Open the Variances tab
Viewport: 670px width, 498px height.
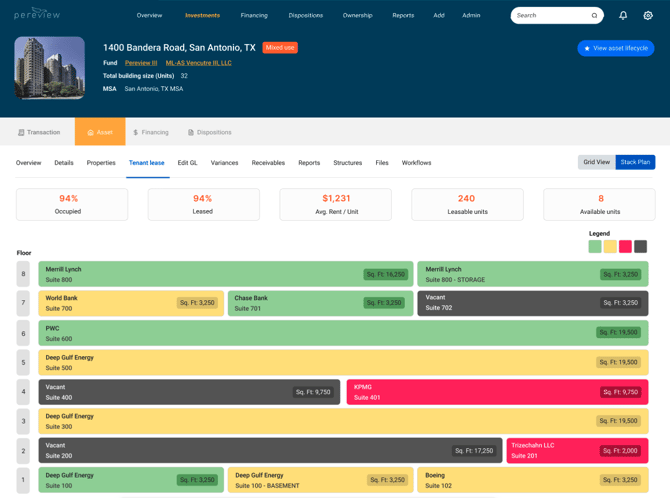[x=224, y=163]
